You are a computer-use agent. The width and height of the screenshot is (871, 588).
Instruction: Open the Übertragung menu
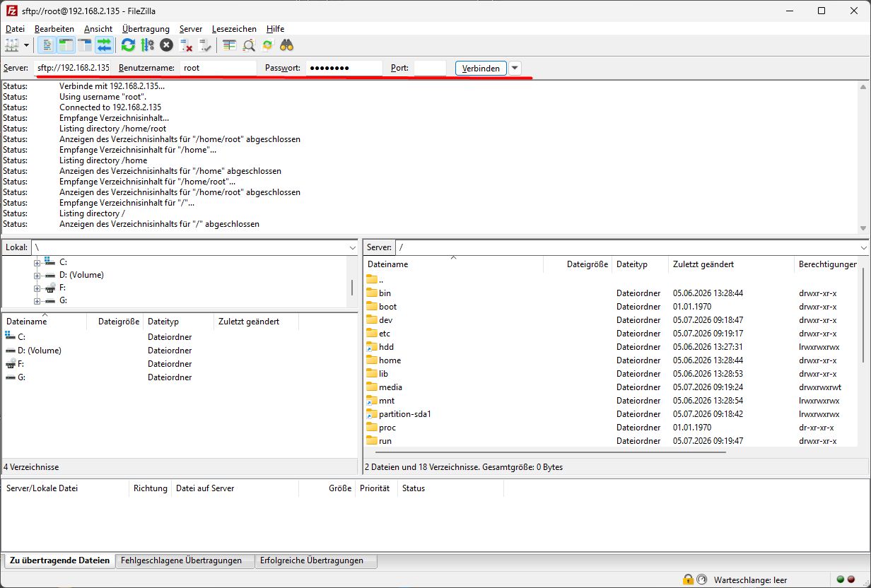(146, 29)
